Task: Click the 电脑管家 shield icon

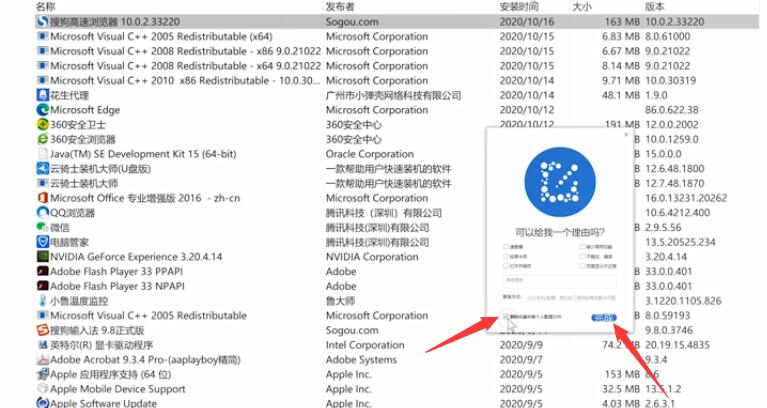Action: (x=43, y=242)
